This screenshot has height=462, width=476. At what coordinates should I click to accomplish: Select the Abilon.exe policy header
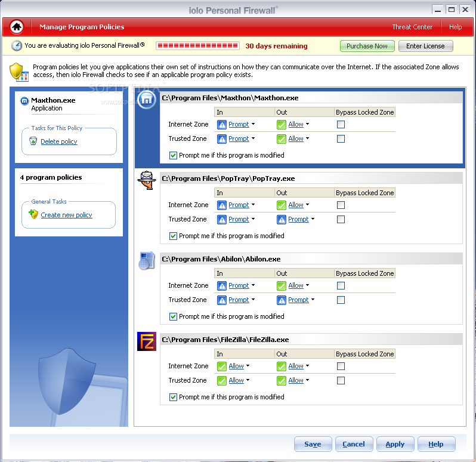click(x=311, y=259)
